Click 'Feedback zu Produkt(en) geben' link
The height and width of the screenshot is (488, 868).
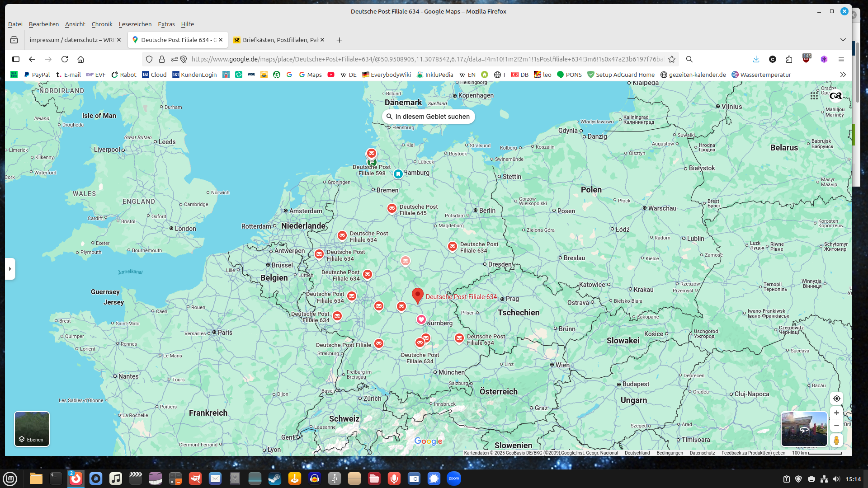753,453
